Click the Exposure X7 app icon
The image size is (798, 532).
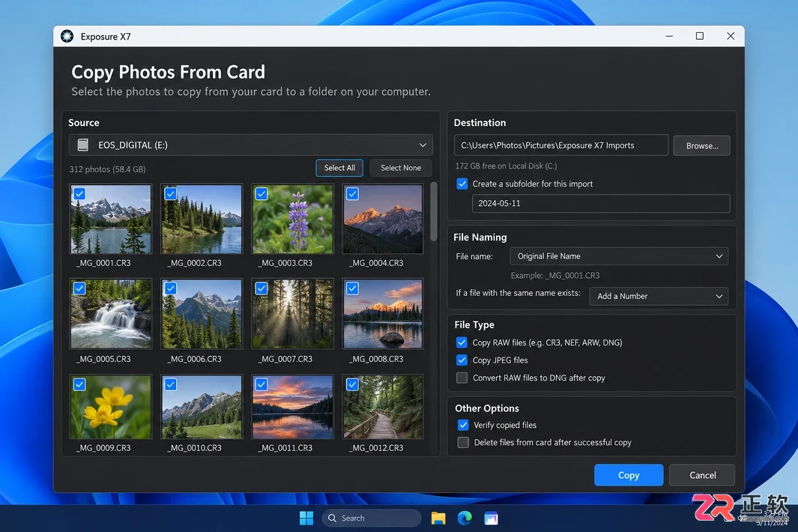point(67,36)
